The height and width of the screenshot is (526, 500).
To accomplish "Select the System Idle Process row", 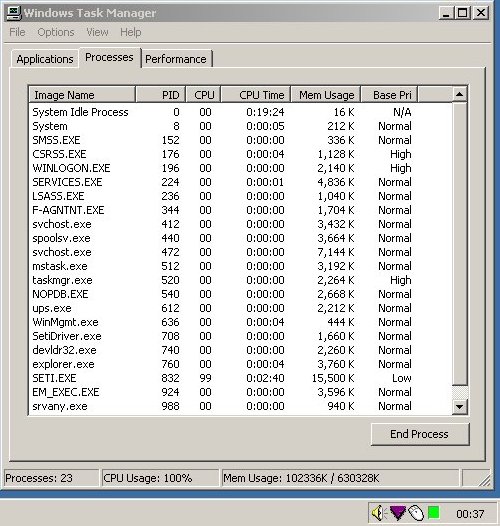I will 240,112.
